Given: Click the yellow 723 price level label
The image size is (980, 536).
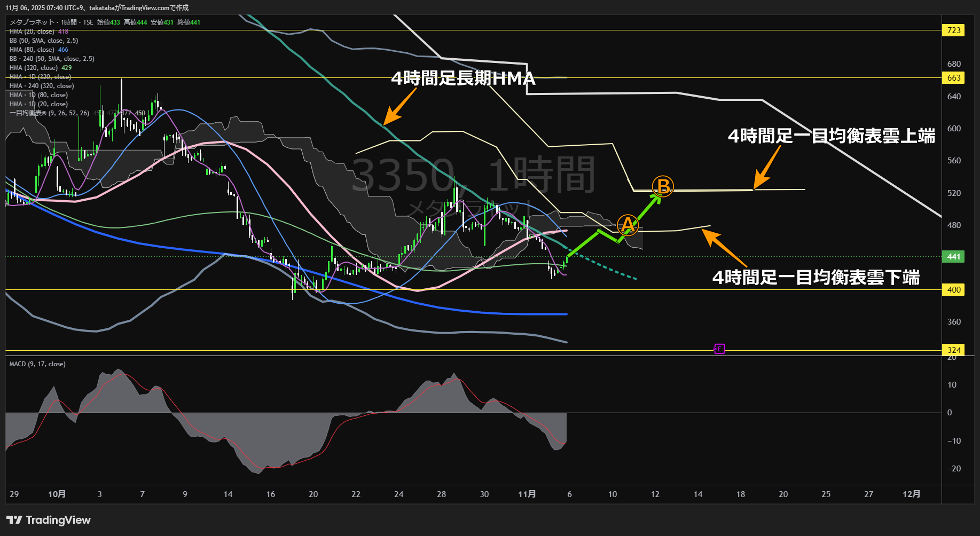Looking at the screenshot, I should 954,30.
